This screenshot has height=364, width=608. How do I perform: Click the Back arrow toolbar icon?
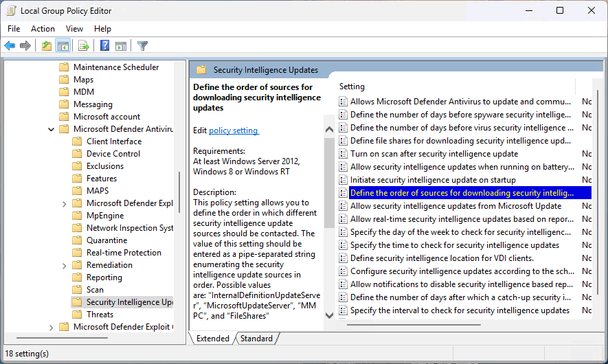click(10, 46)
